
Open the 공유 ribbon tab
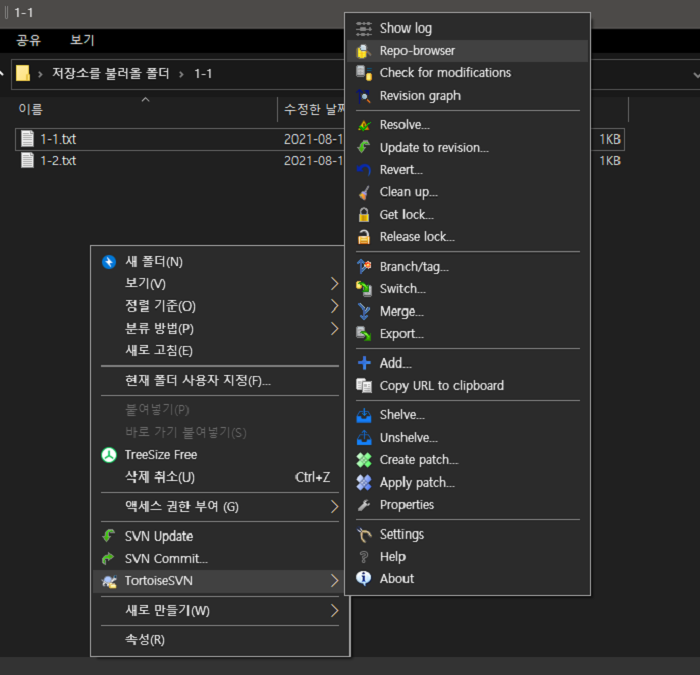coord(28,40)
